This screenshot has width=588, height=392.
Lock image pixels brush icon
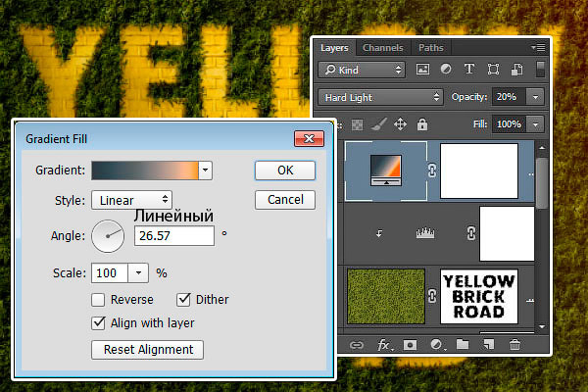(x=378, y=124)
